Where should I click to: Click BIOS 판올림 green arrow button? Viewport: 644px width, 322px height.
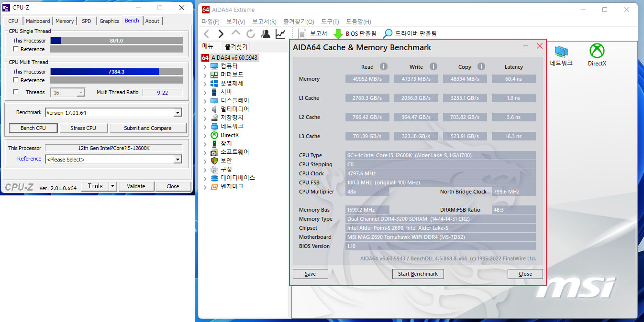[355, 33]
